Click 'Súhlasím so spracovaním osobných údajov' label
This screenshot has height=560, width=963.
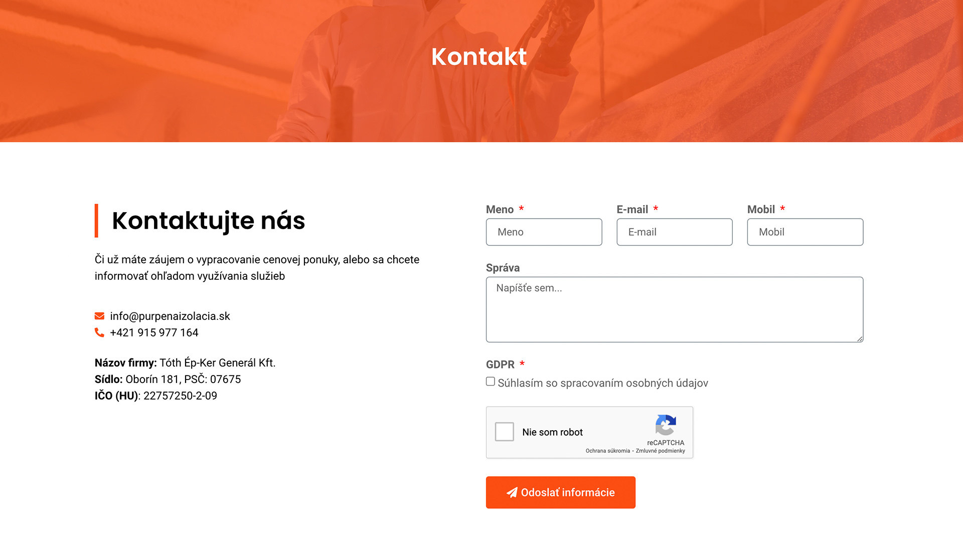click(x=602, y=383)
